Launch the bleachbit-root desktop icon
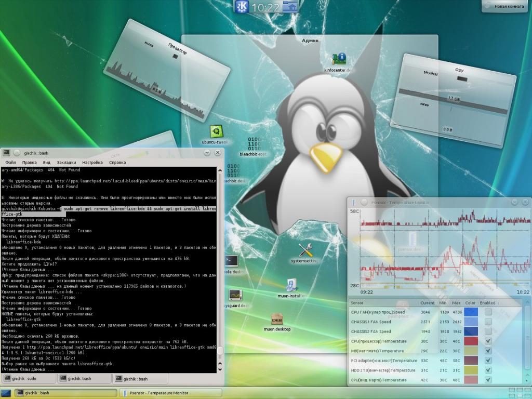 [254, 144]
